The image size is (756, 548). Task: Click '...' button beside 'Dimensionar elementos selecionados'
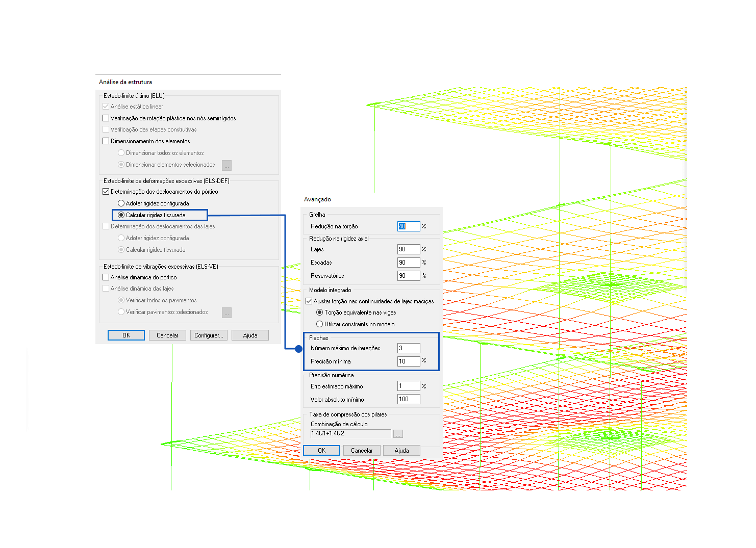click(x=227, y=165)
